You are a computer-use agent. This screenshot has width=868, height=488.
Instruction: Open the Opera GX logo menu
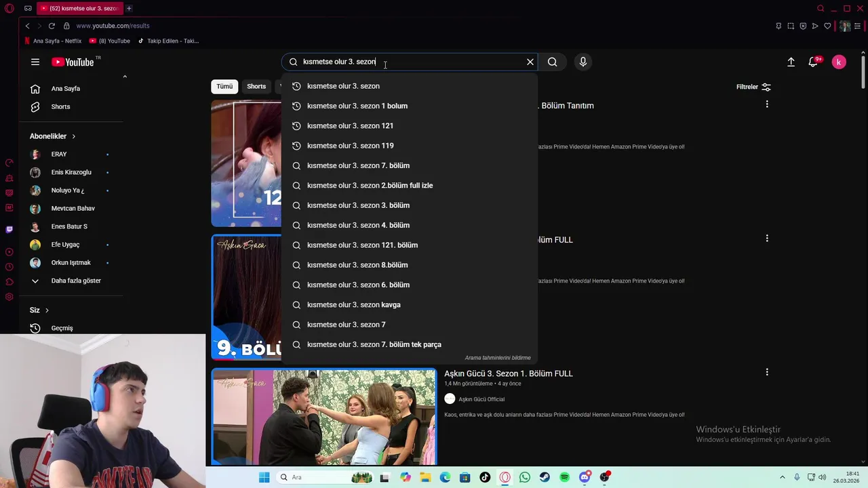tap(9, 8)
